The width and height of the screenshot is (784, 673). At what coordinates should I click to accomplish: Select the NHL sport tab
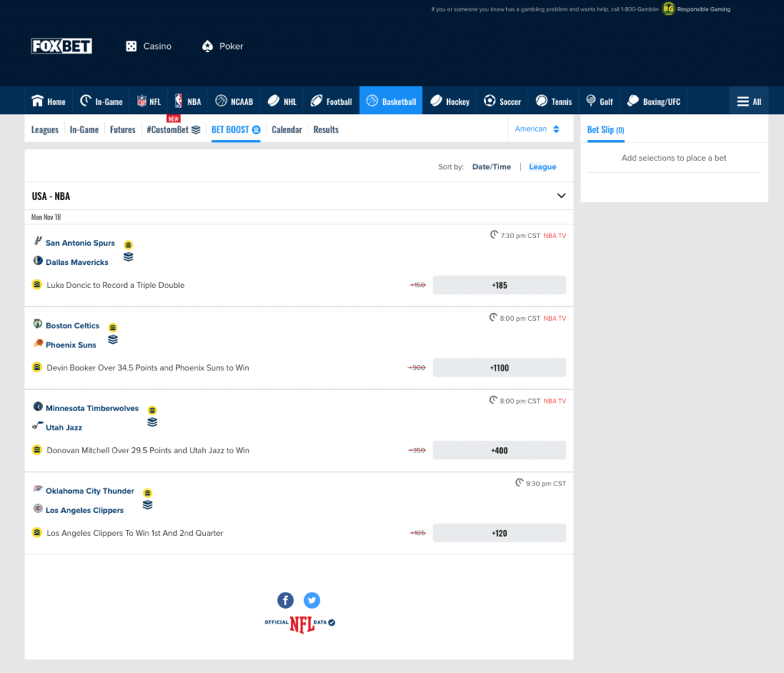tap(282, 101)
